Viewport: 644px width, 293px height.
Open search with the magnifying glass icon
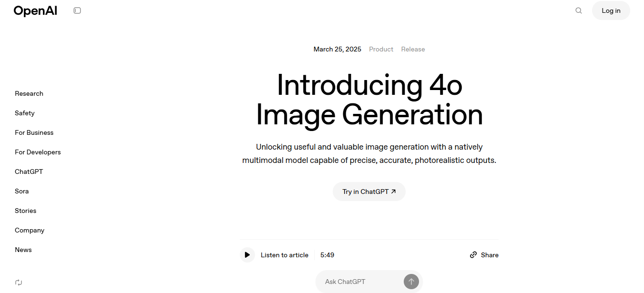point(578,10)
